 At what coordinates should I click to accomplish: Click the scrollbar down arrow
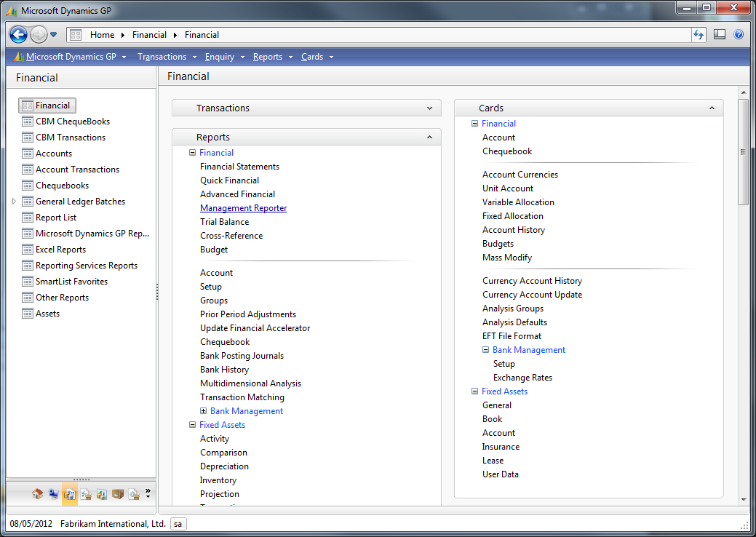coord(743,499)
